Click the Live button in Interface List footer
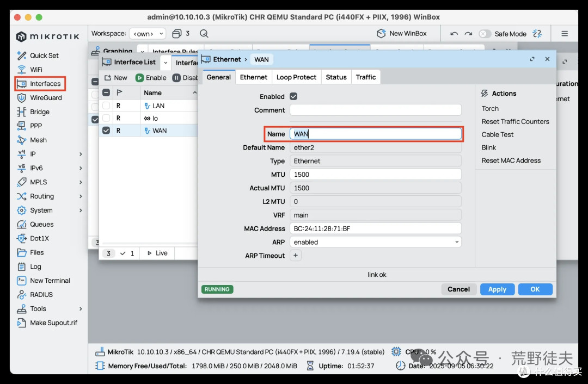This screenshot has height=384, width=588. 157,253
